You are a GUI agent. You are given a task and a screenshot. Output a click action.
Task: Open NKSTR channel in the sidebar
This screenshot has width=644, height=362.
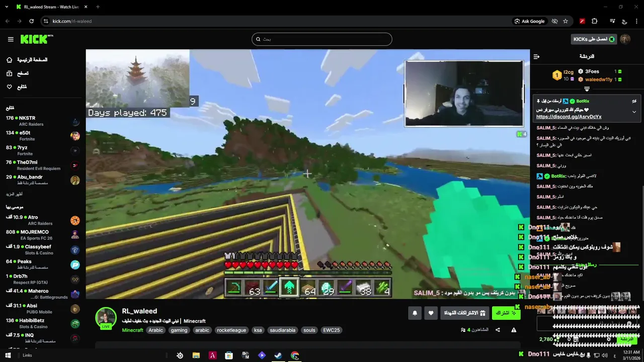[x=42, y=121]
